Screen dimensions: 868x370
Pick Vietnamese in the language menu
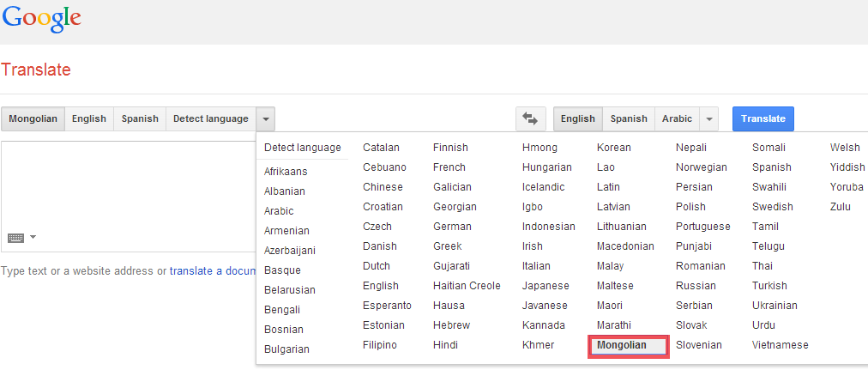click(780, 345)
